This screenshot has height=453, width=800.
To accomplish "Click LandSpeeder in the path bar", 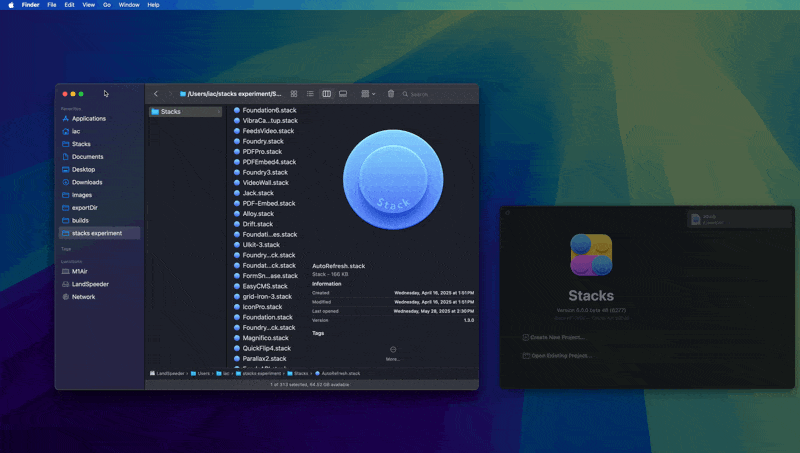I will (167, 373).
